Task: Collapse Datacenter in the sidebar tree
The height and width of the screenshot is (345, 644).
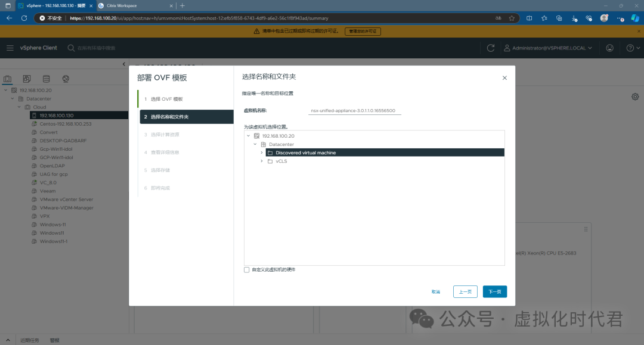Action: point(13,98)
